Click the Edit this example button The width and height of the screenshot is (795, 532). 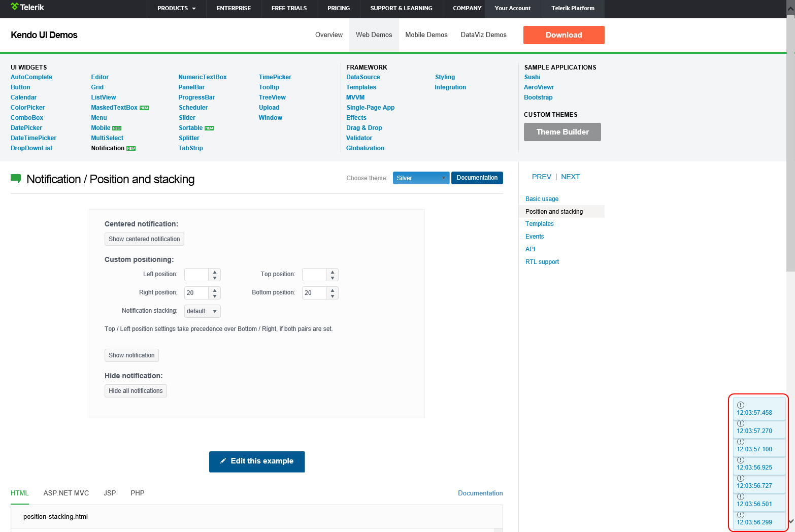pyautogui.click(x=257, y=461)
